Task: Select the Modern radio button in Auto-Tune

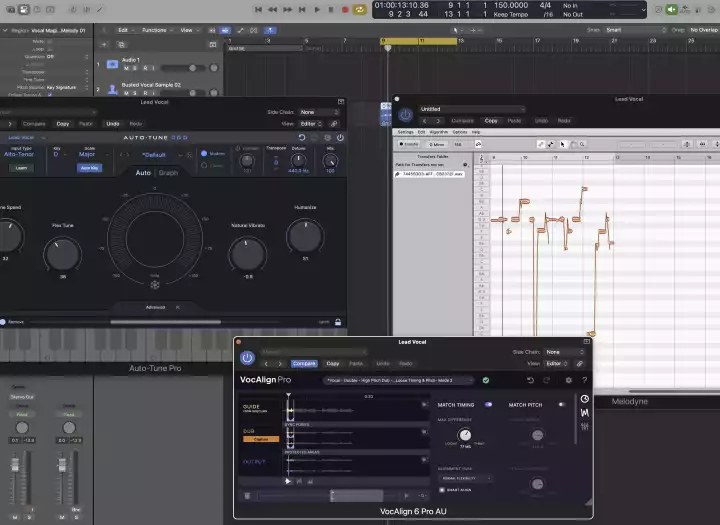Action: tap(204, 153)
